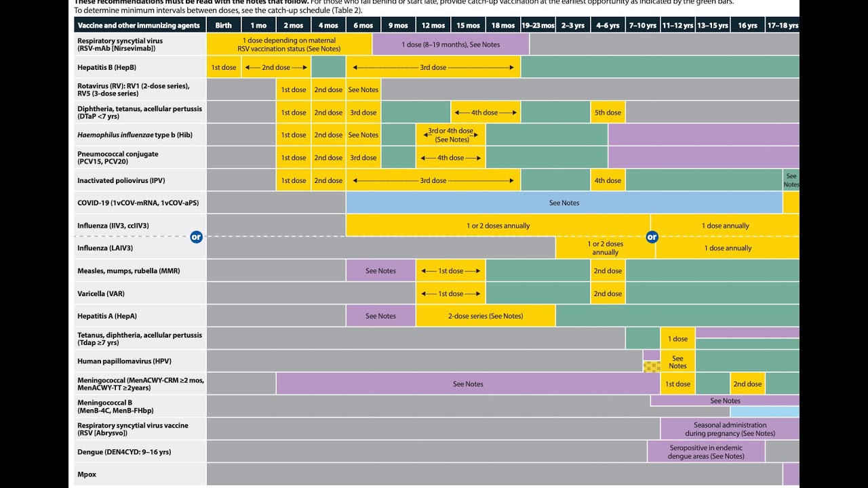868x488 pixels.
Task: Click the '7–10 yrs' column header
Action: (643, 25)
